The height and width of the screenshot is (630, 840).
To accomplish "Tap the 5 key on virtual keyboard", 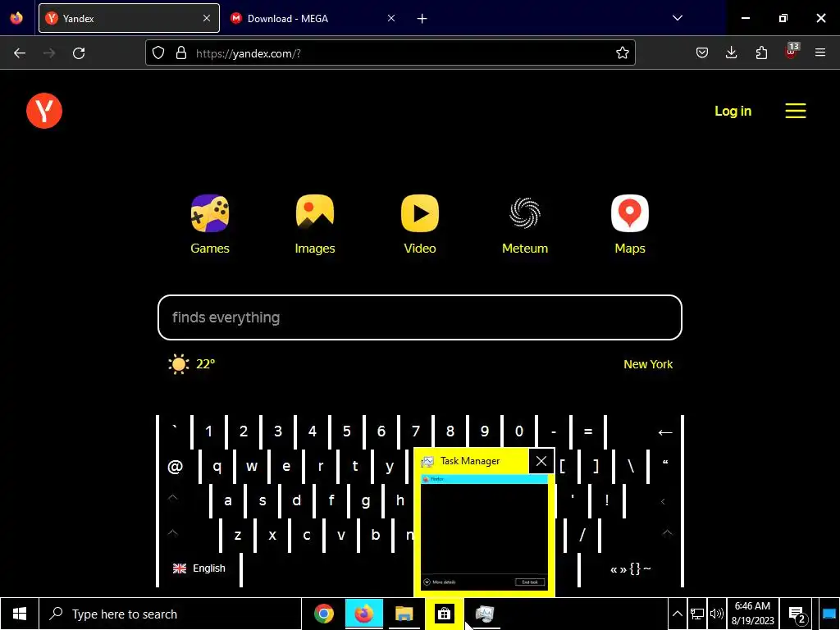I will (347, 431).
